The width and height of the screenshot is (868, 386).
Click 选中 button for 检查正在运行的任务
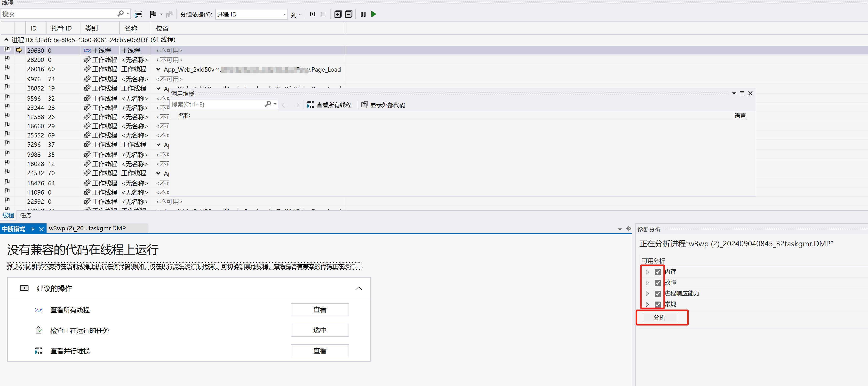pos(319,330)
